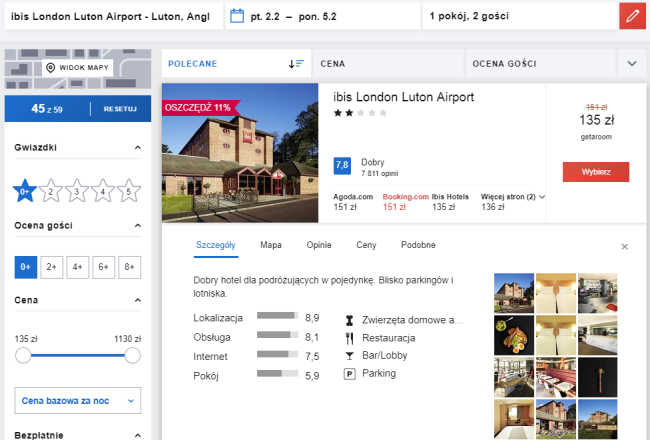Choose guest rating 2+ filter
650x440 pixels.
(52, 267)
